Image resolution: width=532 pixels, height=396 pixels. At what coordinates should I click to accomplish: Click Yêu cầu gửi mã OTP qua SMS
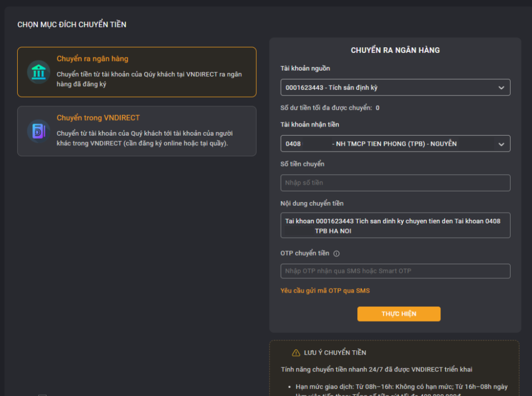325,290
